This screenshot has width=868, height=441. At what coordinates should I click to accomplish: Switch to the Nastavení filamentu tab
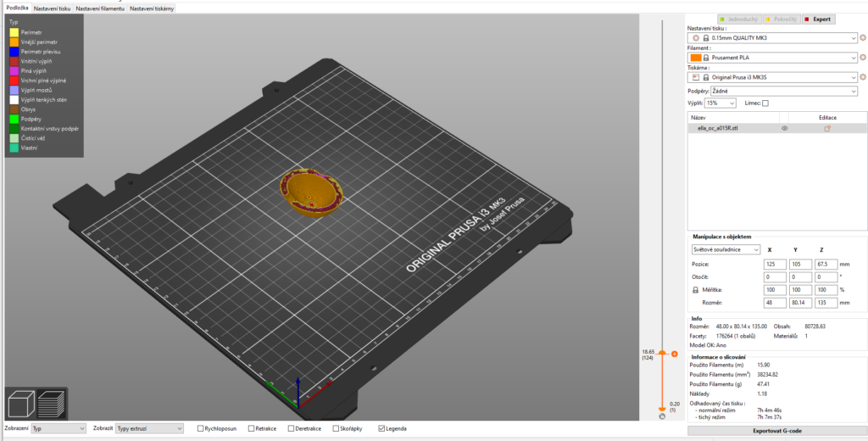pos(100,8)
